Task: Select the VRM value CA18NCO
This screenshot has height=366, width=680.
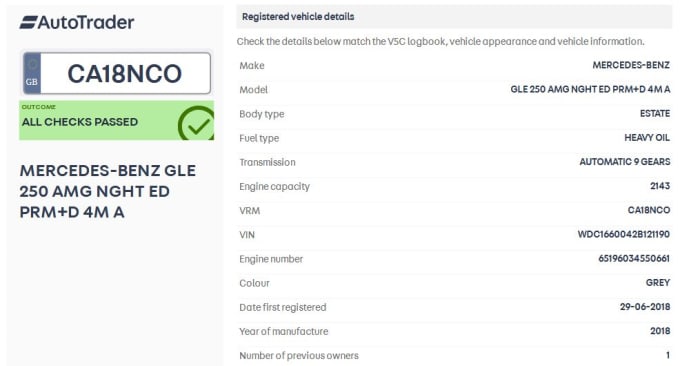Action: click(649, 210)
